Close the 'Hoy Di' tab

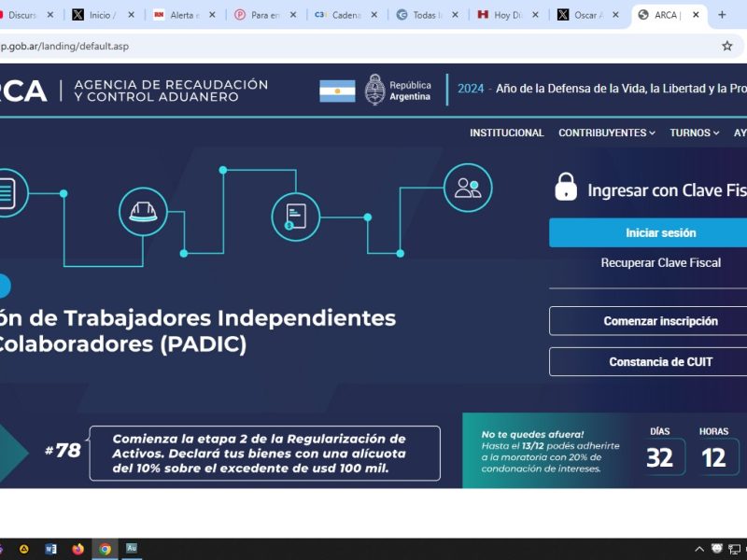[535, 15]
